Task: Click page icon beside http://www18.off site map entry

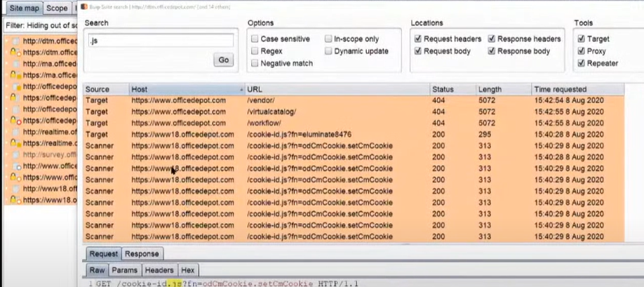Action: (x=16, y=189)
